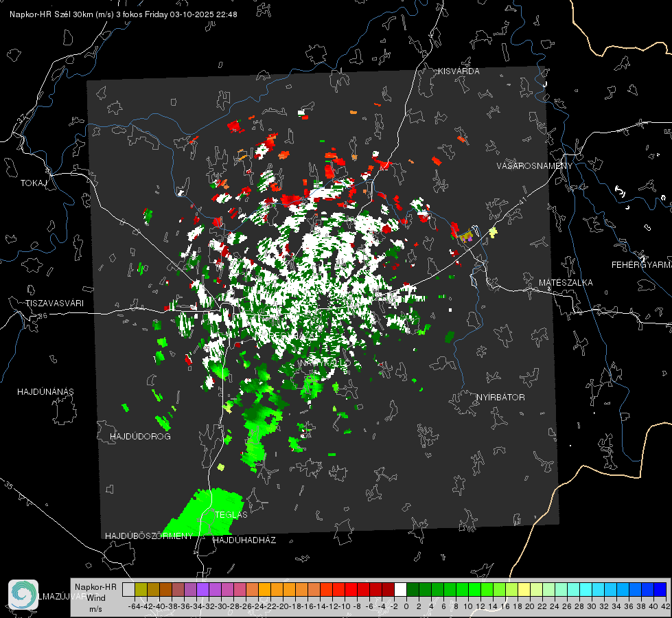Select the VÁSÁROSNAMÉNY town label
This screenshot has width=672, height=618.
(535, 166)
